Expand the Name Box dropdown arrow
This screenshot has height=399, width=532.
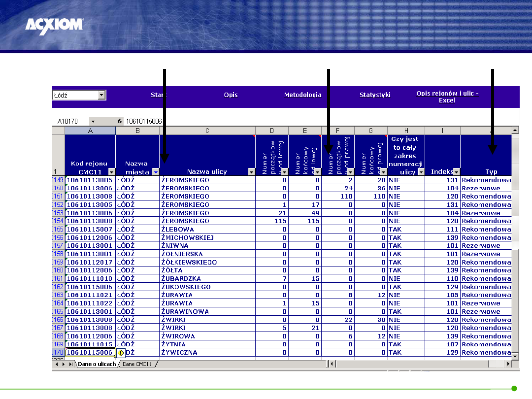(93, 121)
